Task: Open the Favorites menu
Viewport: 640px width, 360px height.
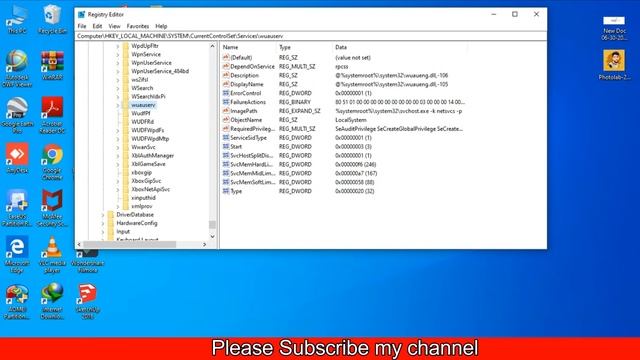Action: click(138, 26)
